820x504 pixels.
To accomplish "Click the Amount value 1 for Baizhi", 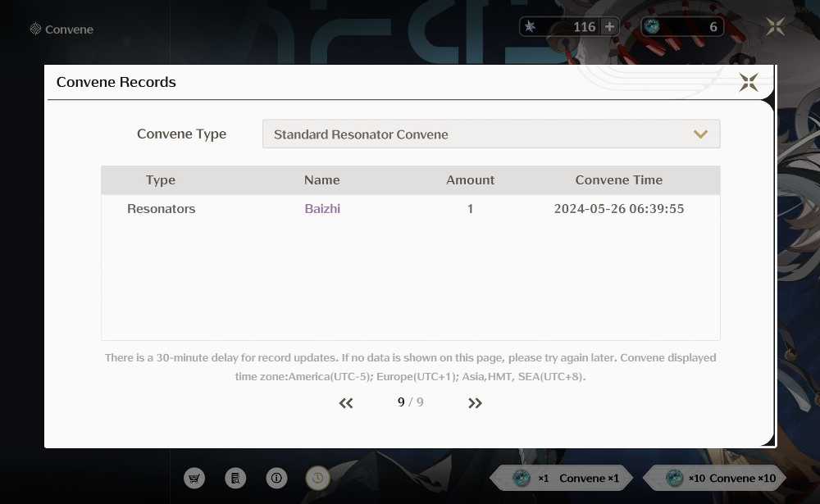I will pyautogui.click(x=470, y=209).
